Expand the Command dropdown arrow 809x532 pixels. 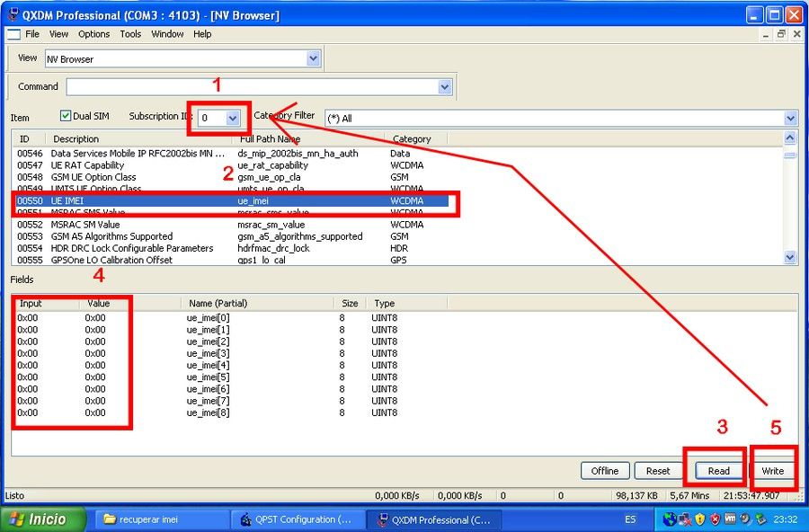click(445, 86)
